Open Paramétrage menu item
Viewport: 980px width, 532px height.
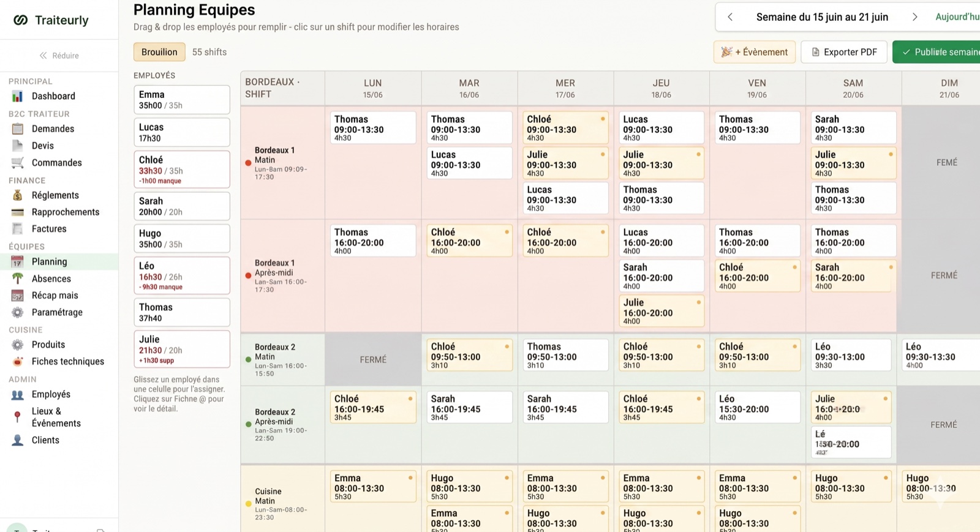tap(57, 312)
